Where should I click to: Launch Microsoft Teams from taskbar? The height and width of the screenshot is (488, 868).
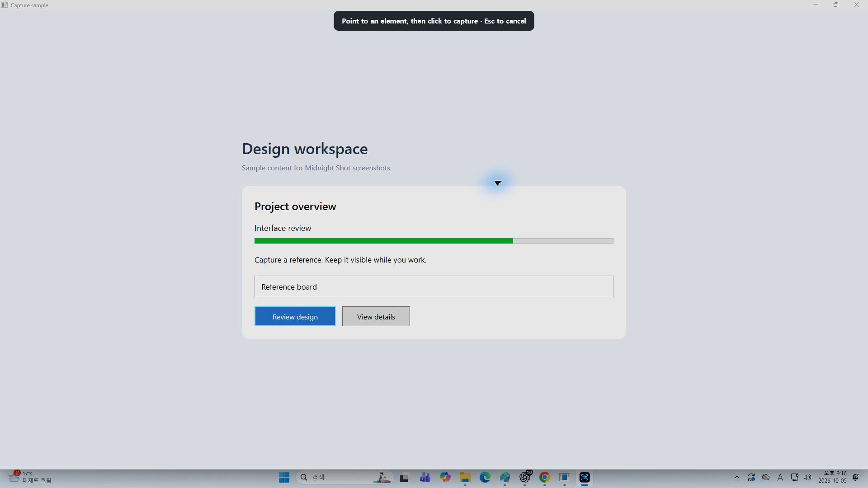tap(425, 477)
